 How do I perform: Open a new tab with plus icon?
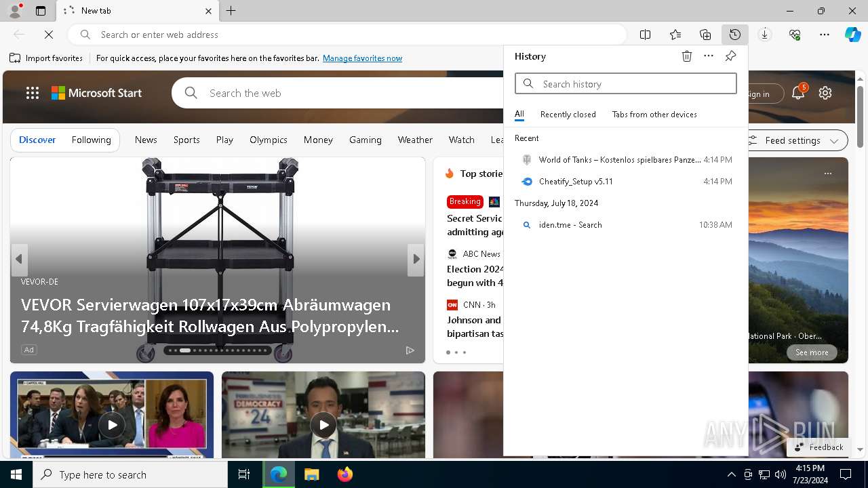(x=231, y=11)
